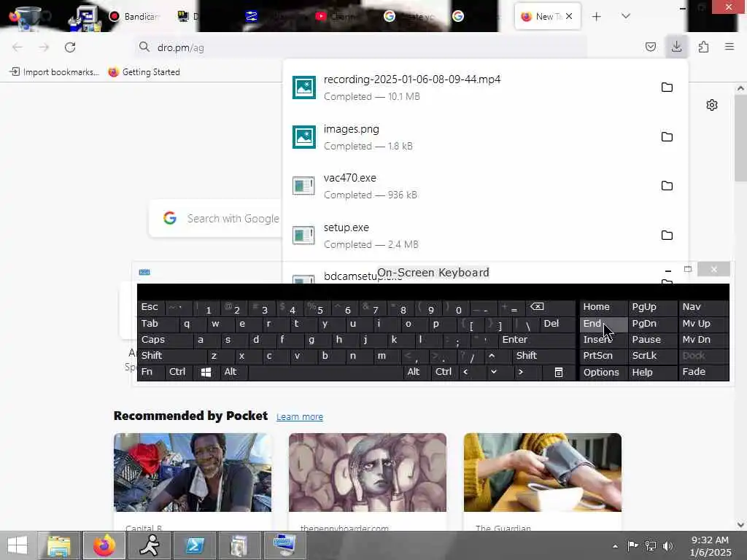Toggle the Fn key on keyboard

pos(150,372)
